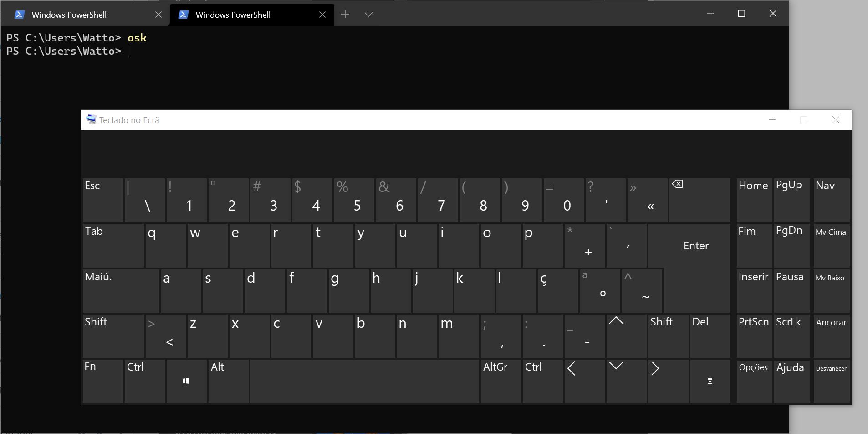Click the apostrophe and question mark key
This screenshot has height=434, width=868.
pos(605,200)
